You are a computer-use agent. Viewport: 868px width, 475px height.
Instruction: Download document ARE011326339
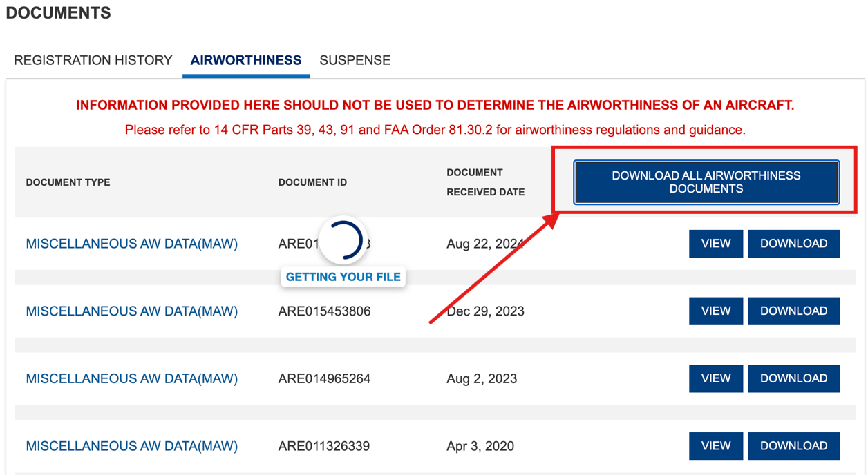coord(793,446)
